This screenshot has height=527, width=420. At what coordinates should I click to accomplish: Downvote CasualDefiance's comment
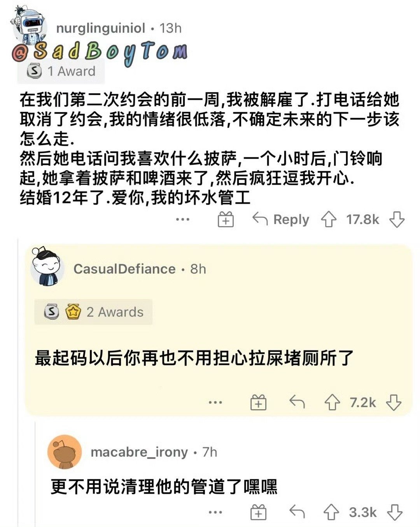pos(394,403)
